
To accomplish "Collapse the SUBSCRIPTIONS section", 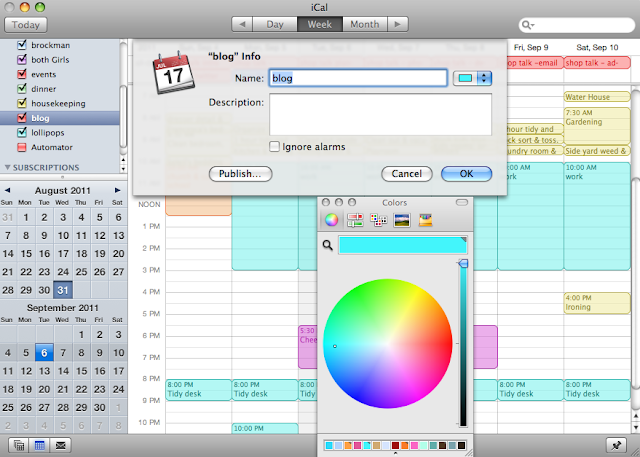I will [x=8, y=167].
